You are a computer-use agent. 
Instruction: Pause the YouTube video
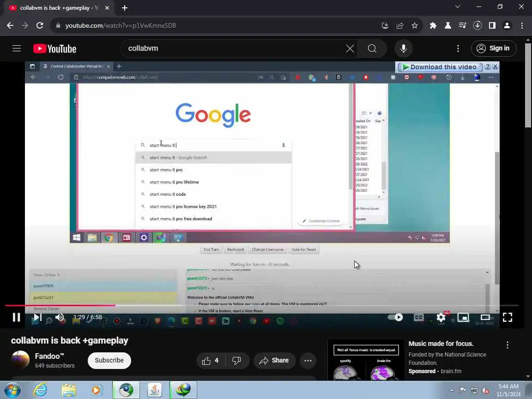[16, 317]
